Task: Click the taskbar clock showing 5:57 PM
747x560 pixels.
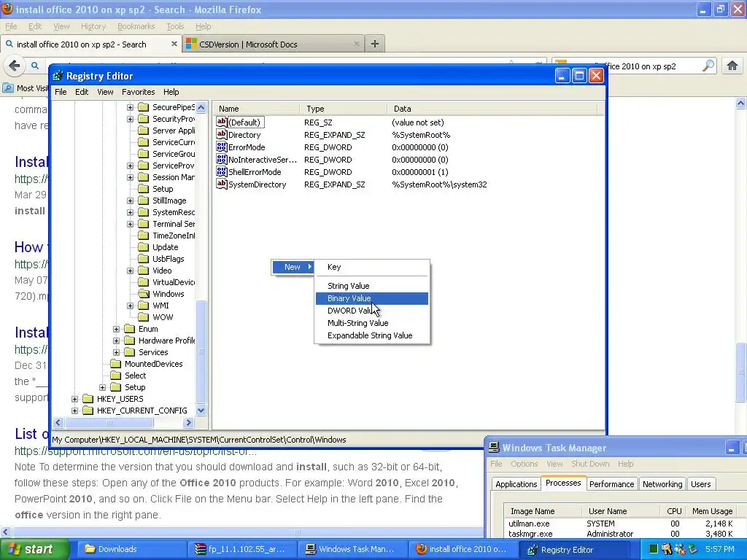Action: tap(719, 549)
